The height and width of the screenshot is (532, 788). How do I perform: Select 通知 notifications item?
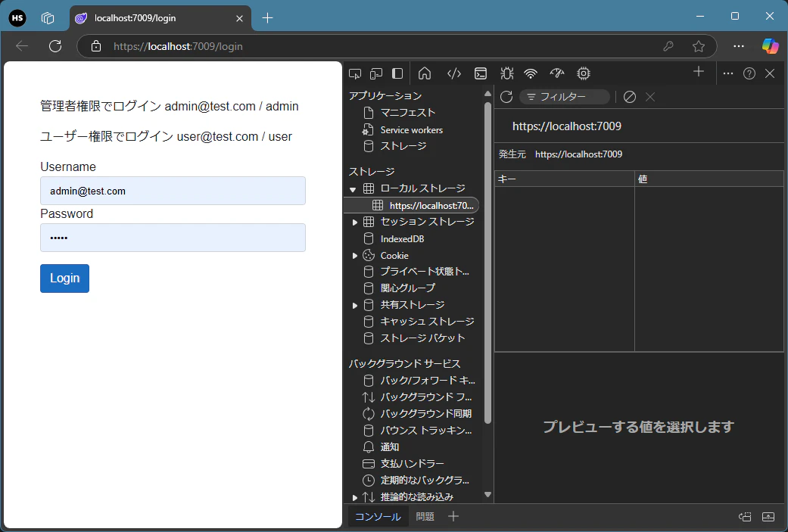pyautogui.click(x=389, y=446)
